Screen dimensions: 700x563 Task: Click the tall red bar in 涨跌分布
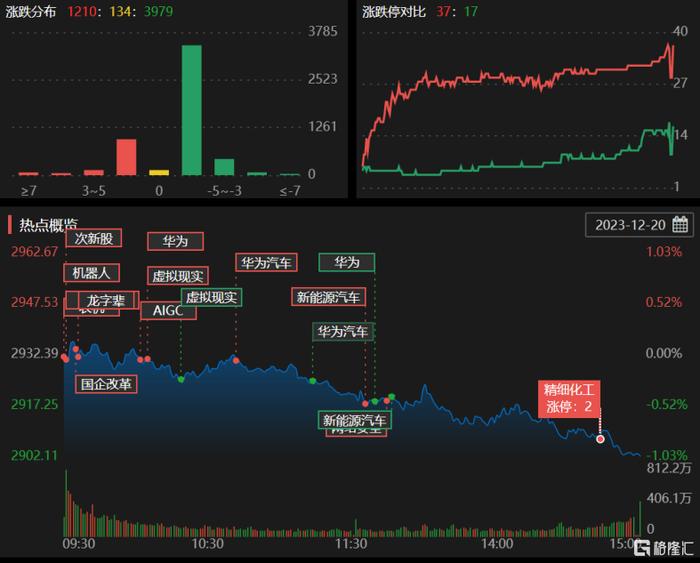pos(126,157)
